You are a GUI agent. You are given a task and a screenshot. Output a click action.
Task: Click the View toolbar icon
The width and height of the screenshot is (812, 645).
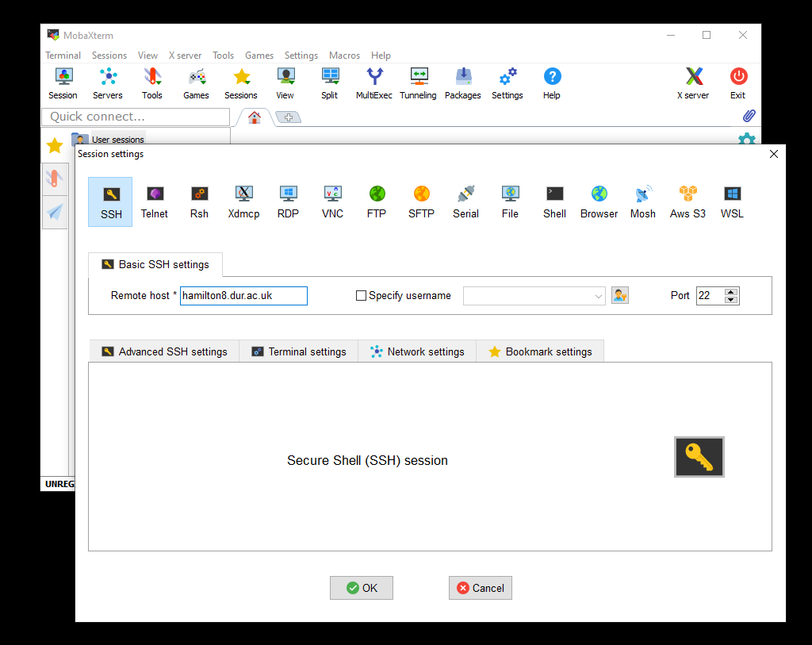pyautogui.click(x=285, y=83)
